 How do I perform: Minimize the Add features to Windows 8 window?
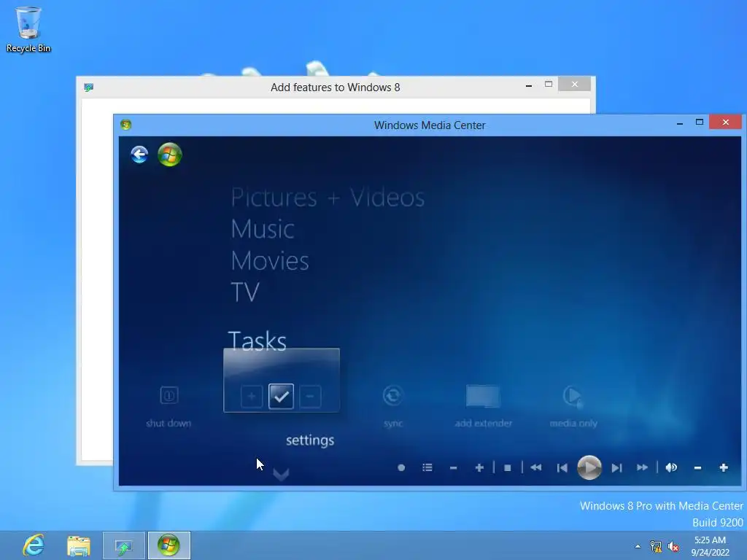point(528,85)
